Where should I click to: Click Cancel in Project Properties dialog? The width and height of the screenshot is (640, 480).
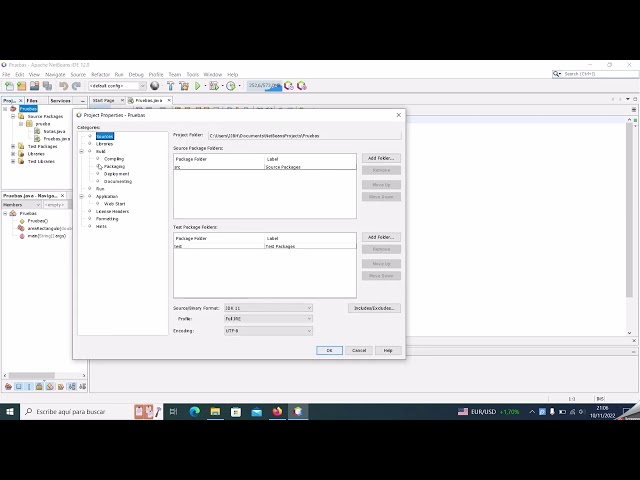359,351
